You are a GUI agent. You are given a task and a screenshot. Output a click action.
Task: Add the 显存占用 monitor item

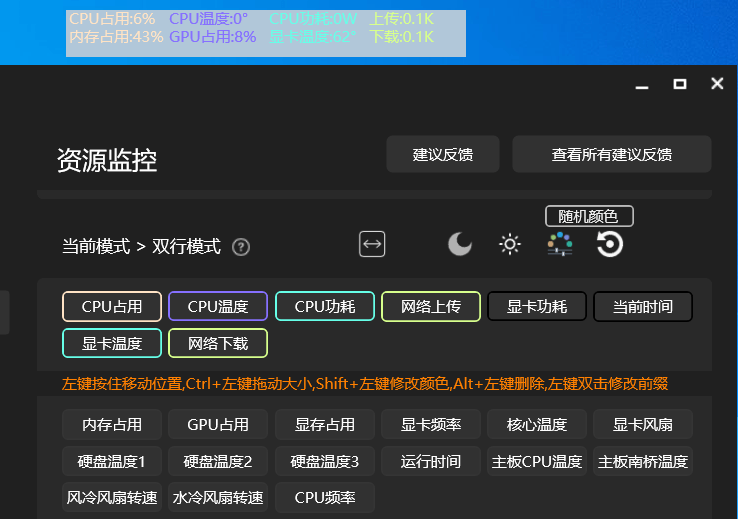point(325,424)
